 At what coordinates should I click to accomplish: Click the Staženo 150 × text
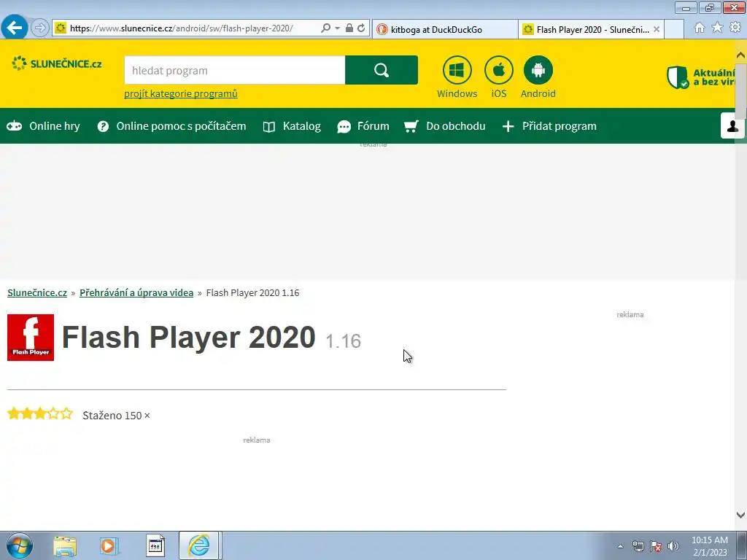[x=116, y=415]
